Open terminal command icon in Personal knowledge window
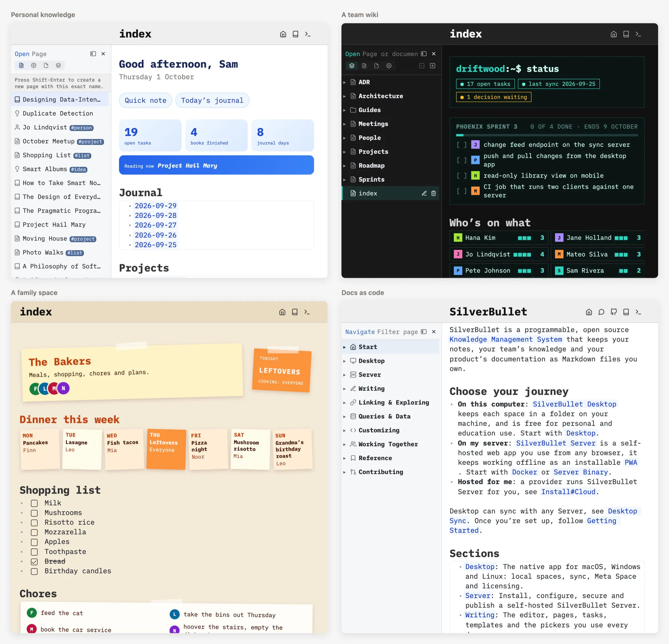Image resolution: width=669 pixels, height=644 pixels. [307, 34]
